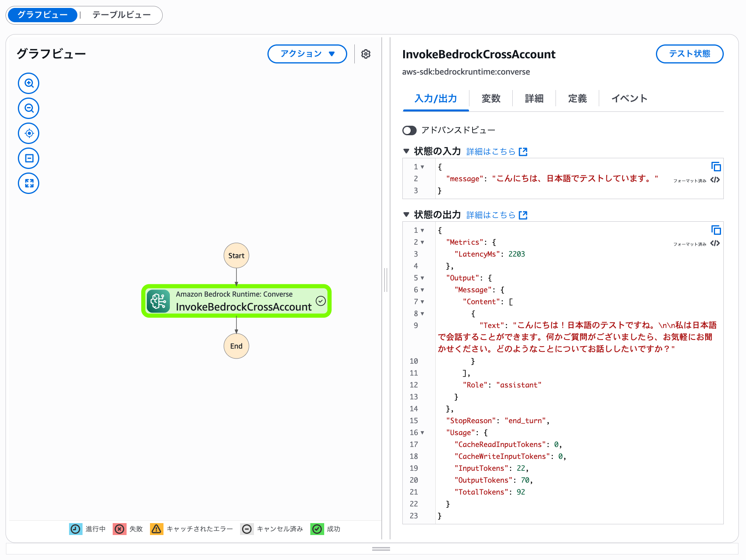The width and height of the screenshot is (746, 560).
Task: Click the 失敗 legend icon
Action: [119, 529]
